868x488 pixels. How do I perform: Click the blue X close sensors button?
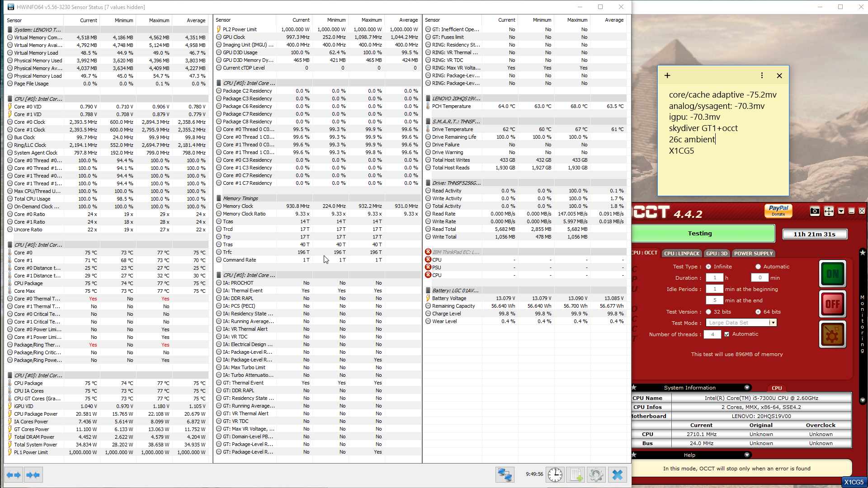(617, 475)
